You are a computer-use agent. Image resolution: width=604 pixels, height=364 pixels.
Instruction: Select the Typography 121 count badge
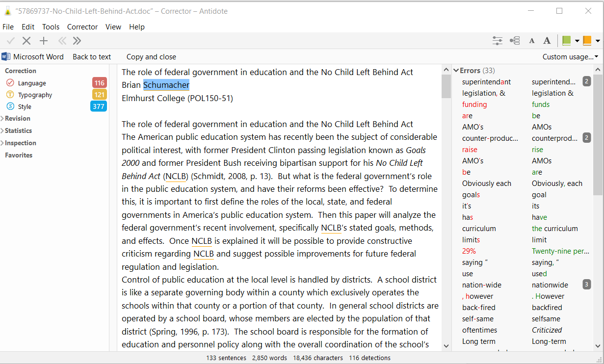100,95
